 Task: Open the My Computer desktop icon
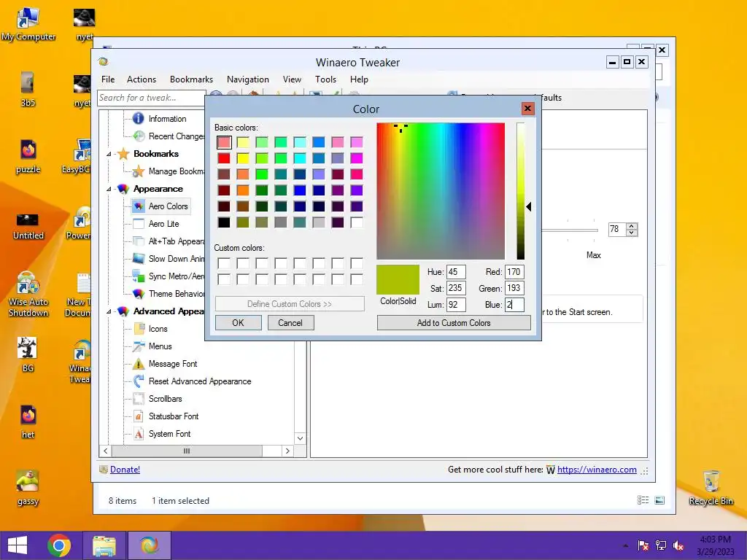[28, 24]
